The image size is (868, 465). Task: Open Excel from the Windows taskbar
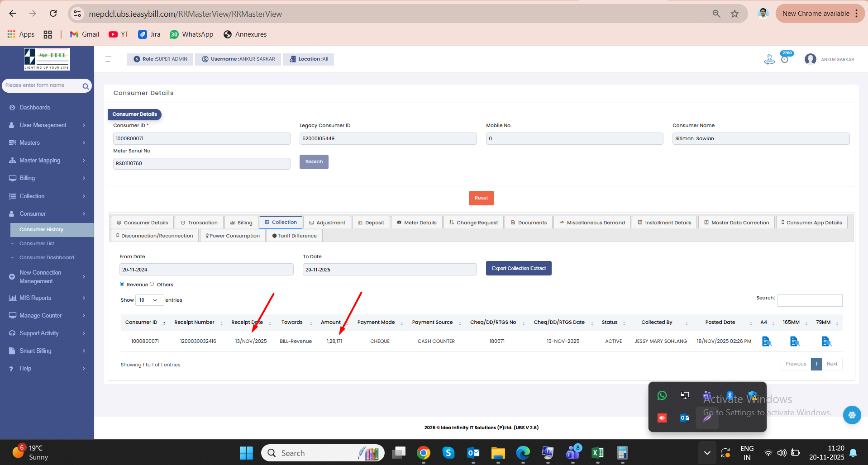click(597, 453)
